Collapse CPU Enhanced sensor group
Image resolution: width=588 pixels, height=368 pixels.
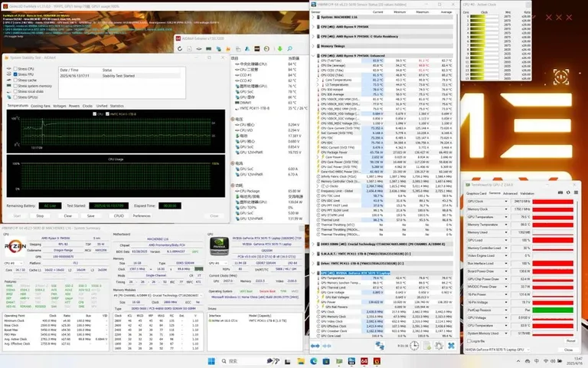pos(313,55)
